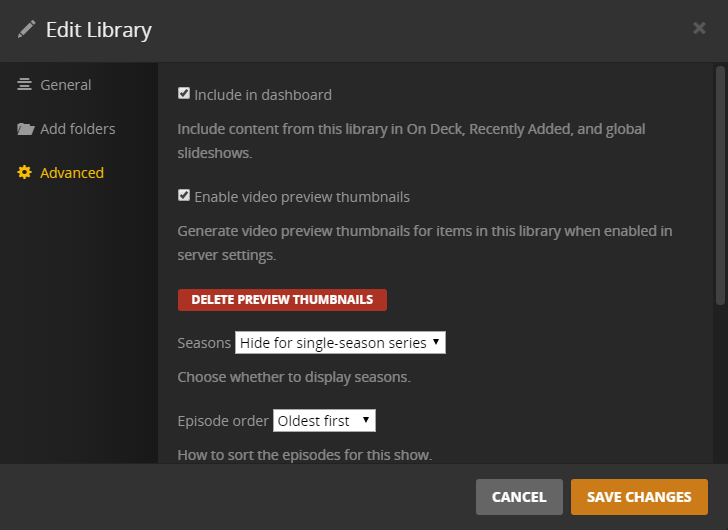Image resolution: width=728 pixels, height=530 pixels.
Task: Click the Cancel button
Action: (519, 497)
